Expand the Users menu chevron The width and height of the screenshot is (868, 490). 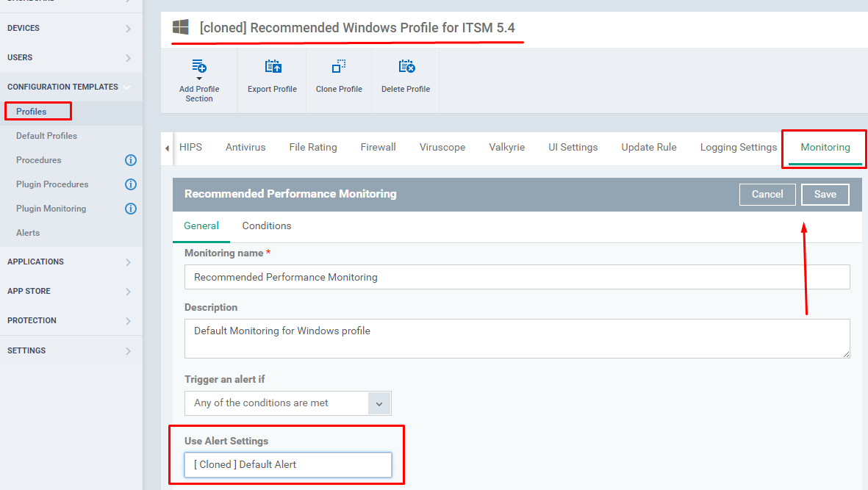pos(128,57)
